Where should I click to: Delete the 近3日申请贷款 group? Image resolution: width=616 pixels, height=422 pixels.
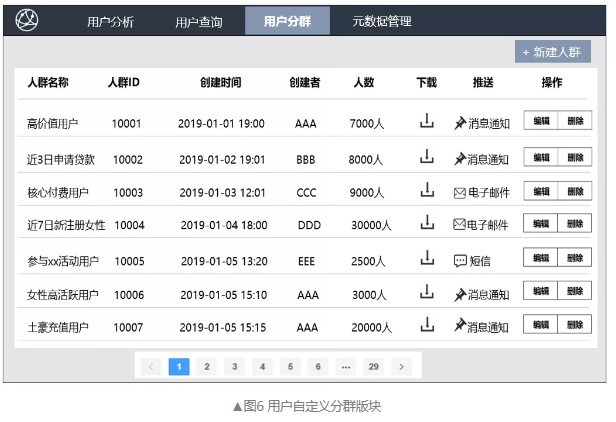[x=575, y=157]
